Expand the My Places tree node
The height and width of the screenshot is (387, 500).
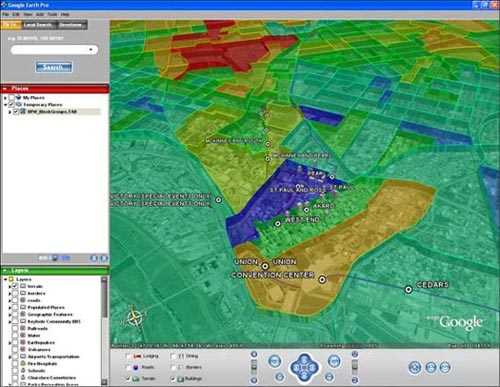pos(5,98)
